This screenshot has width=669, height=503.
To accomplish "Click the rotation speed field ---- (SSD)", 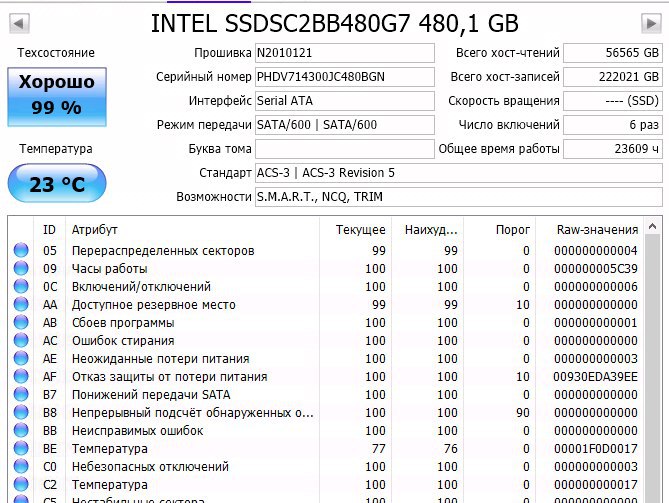I will 613,101.
